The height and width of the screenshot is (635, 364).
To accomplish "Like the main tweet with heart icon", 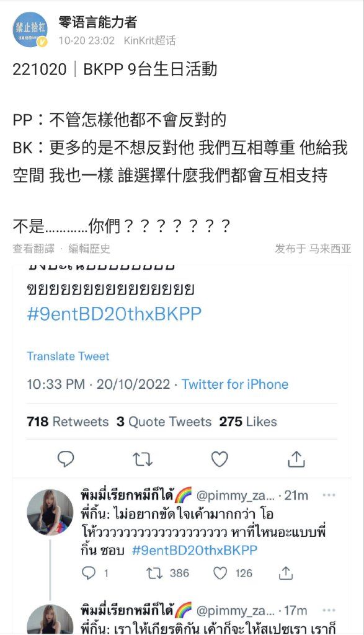I will 220,460.
